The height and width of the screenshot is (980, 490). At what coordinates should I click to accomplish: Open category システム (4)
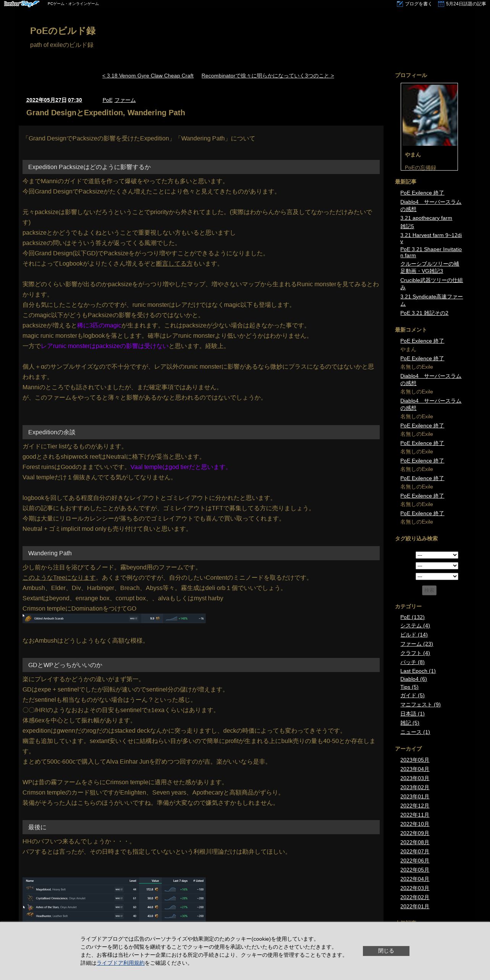pyautogui.click(x=415, y=625)
